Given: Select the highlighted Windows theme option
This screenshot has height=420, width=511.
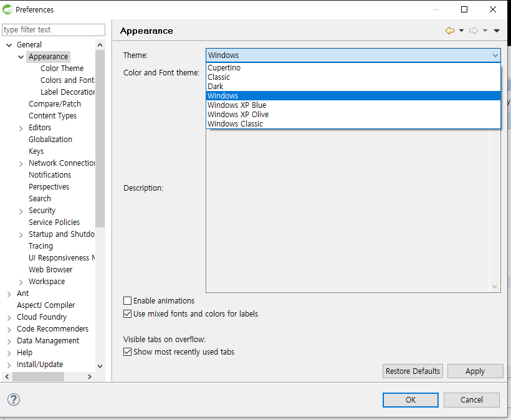Looking at the screenshot, I should pos(353,96).
